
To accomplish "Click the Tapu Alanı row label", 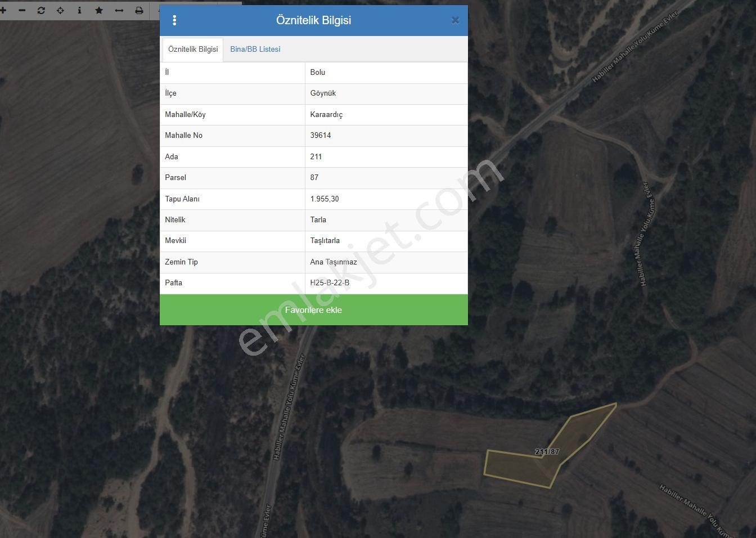I will click(182, 199).
